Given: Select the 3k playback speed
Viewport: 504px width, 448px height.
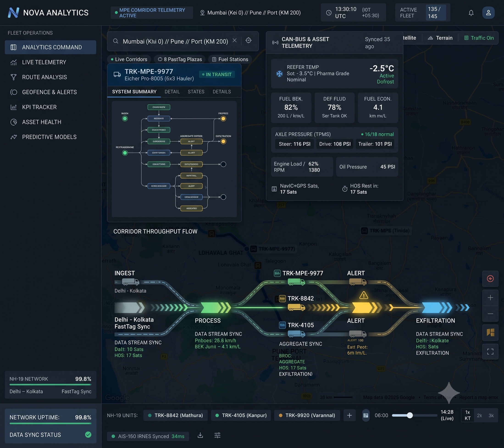Looking at the screenshot, I should click(491, 415).
